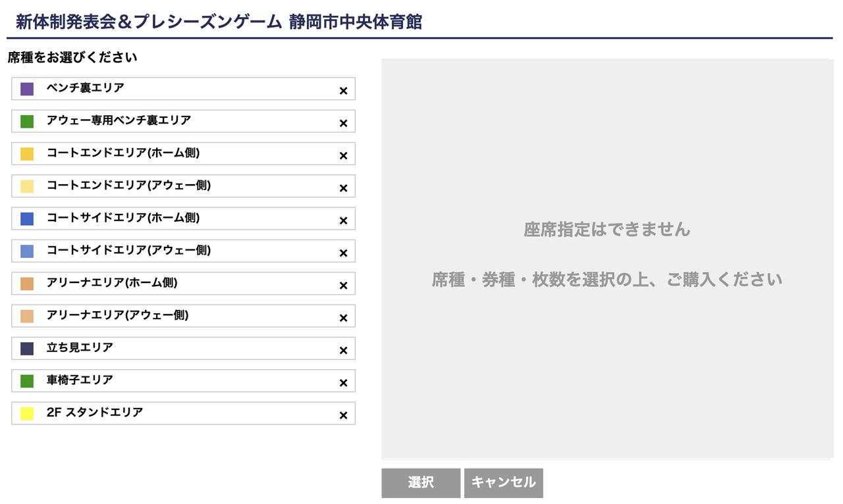
Task: Click the × icon on コートエンドエリア(アウェー側)
Action: click(343, 188)
